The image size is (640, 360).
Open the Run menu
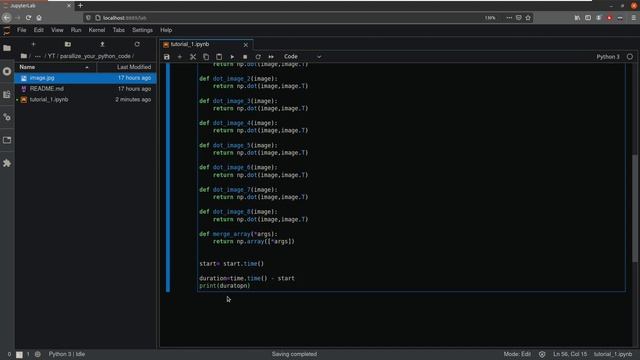tap(76, 30)
